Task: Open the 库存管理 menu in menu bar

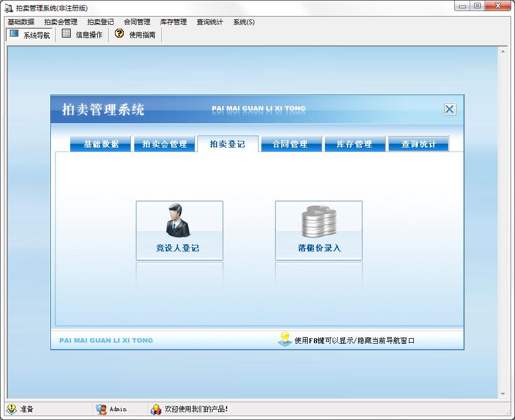Action: point(174,22)
